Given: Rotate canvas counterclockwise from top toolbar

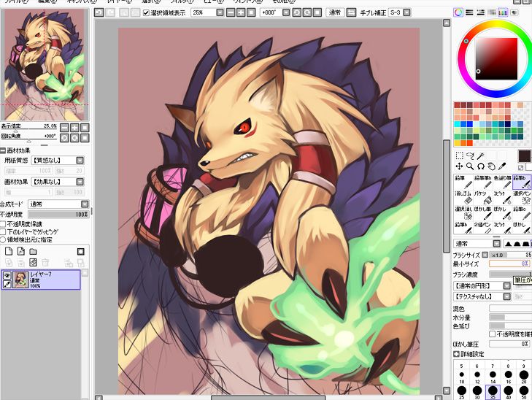Looking at the screenshot, I should tap(296, 12).
